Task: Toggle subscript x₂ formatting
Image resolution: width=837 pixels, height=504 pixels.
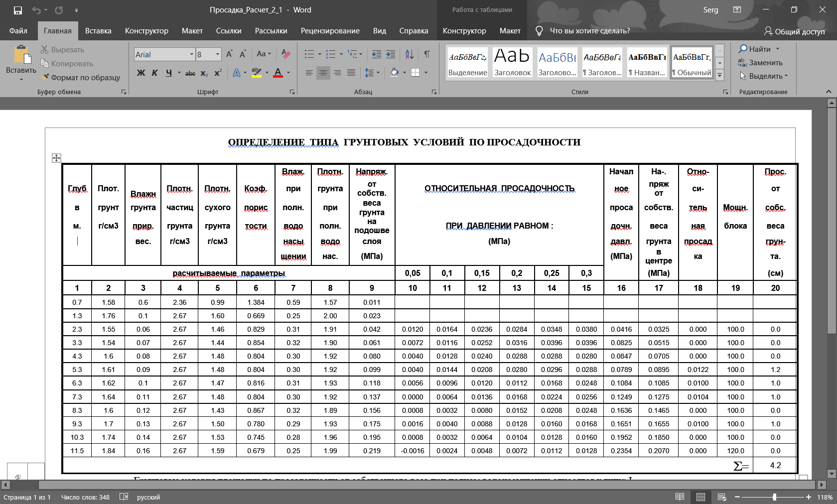Action: 204,73
